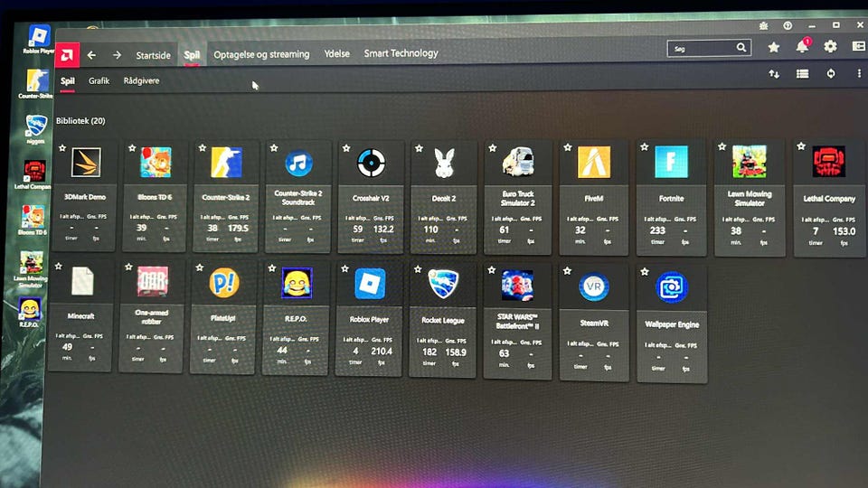Switch to the Ydelse tab
Viewport: 868px width, 488px height.
coord(336,53)
